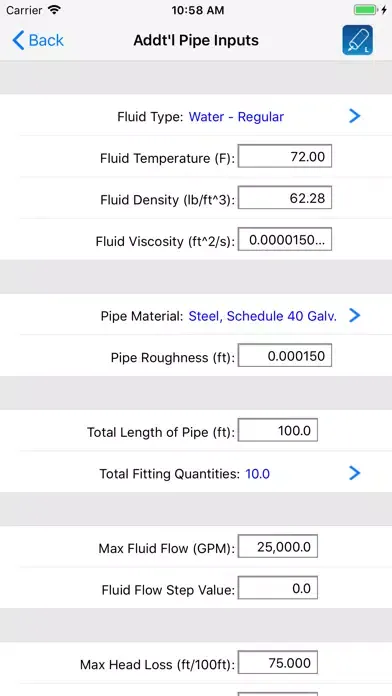The image size is (392, 696).
Task: Open Fluid Type selection chevron
Action: pyautogui.click(x=355, y=116)
